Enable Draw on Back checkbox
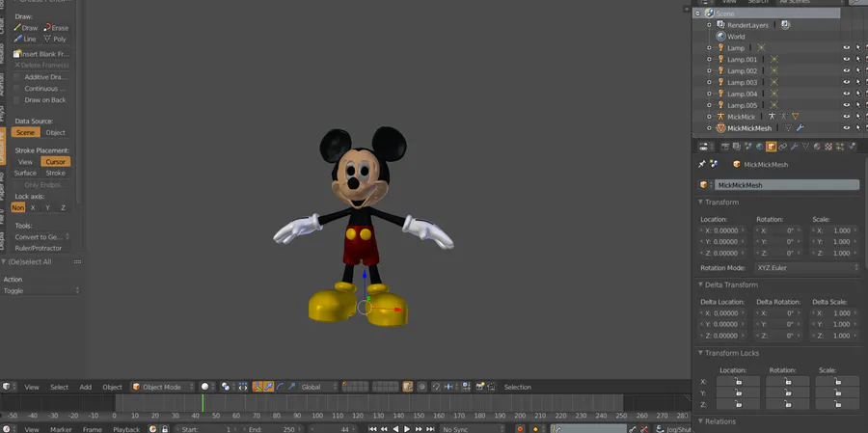This screenshot has height=433, width=868. [x=16, y=100]
